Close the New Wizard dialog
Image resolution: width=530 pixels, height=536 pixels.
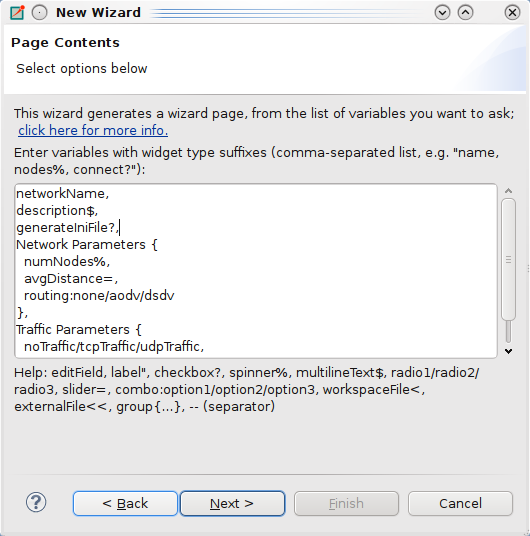click(512, 13)
